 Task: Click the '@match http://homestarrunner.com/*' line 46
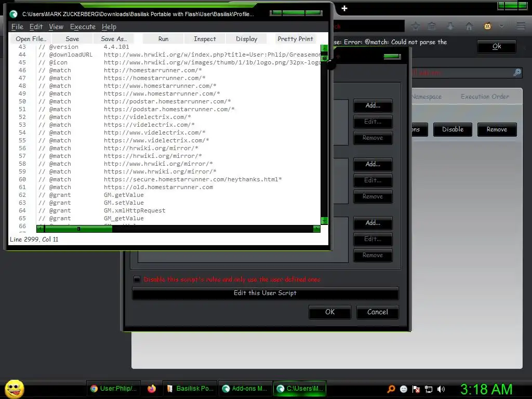[120, 70]
